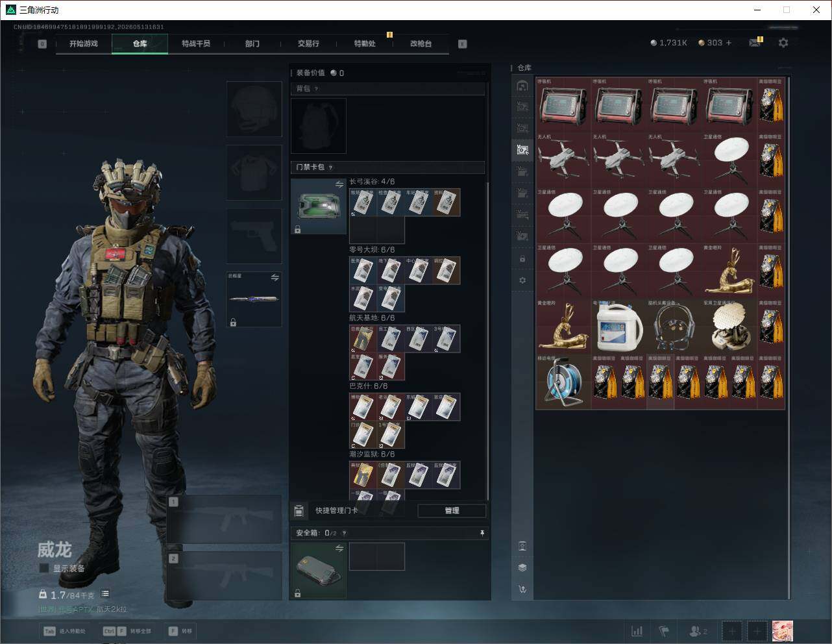Switch to the 仓库 tab
Screen dimensions: 832x644
coord(140,43)
